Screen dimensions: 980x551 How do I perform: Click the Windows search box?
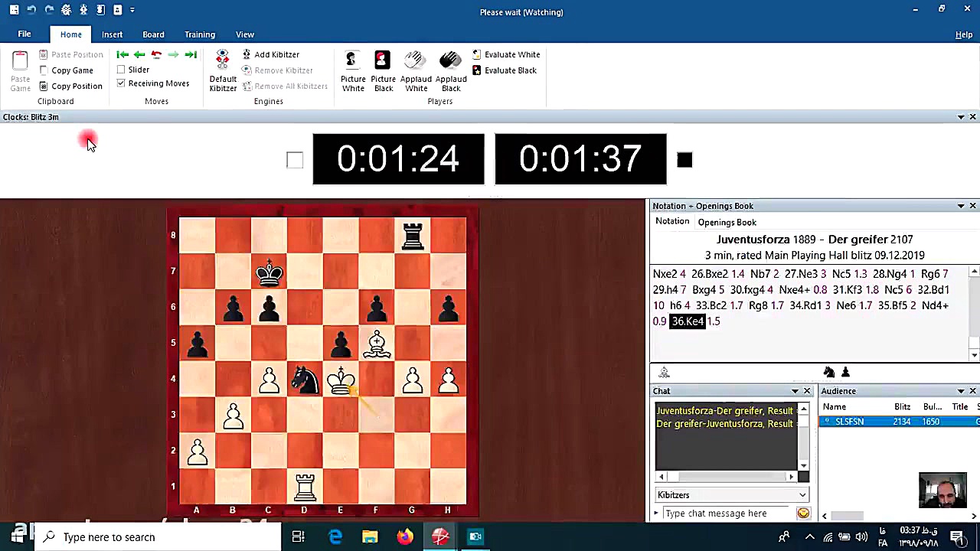(x=158, y=537)
